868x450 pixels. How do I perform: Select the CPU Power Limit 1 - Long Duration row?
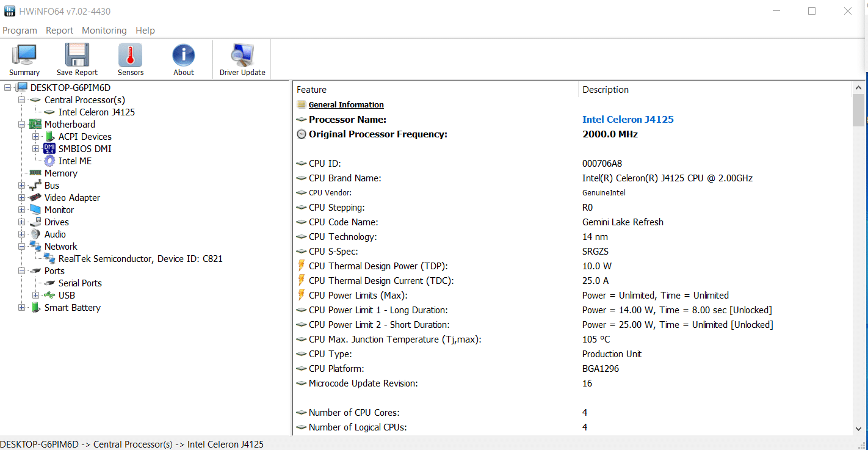(x=573, y=310)
